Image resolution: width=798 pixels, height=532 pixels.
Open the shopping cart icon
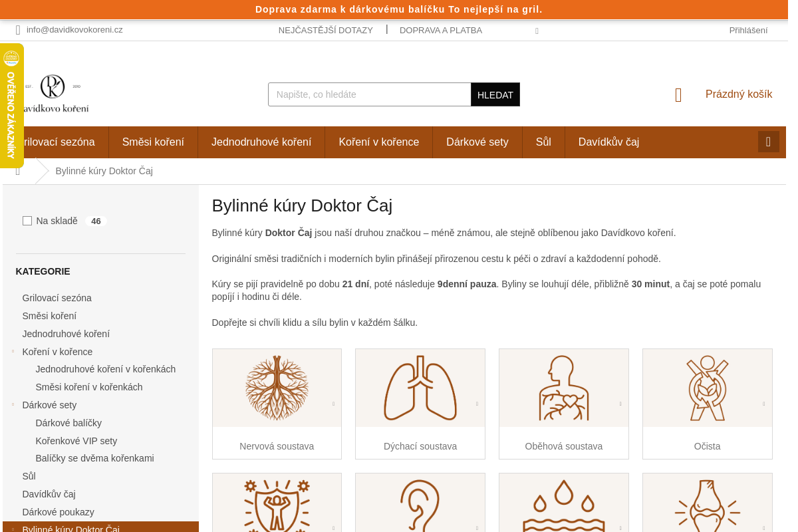point(678,95)
